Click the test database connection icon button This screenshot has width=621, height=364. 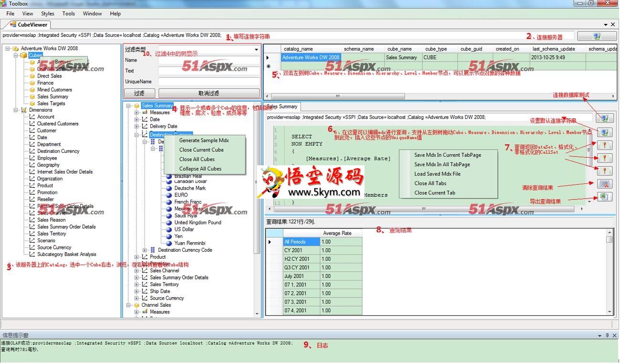tap(604, 118)
